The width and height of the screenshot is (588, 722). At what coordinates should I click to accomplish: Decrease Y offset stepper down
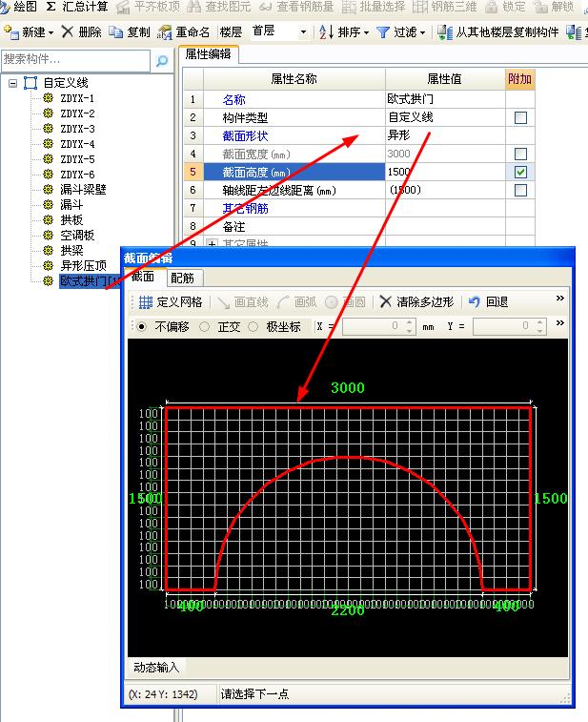[540, 330]
